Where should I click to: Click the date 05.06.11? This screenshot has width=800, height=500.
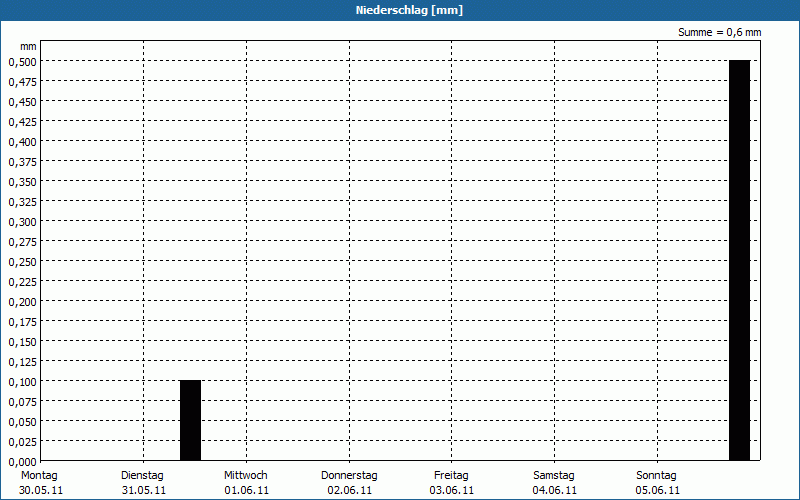pos(658,491)
